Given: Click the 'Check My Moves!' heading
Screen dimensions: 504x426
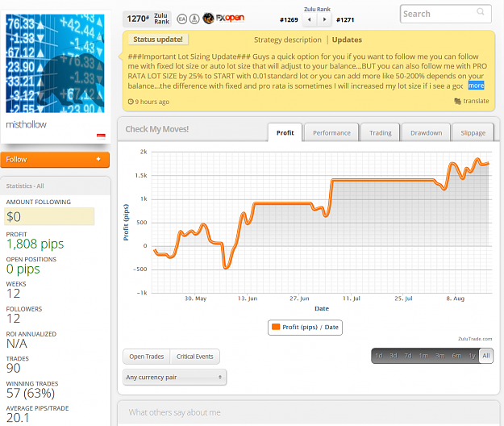Looking at the screenshot, I should [157, 129].
